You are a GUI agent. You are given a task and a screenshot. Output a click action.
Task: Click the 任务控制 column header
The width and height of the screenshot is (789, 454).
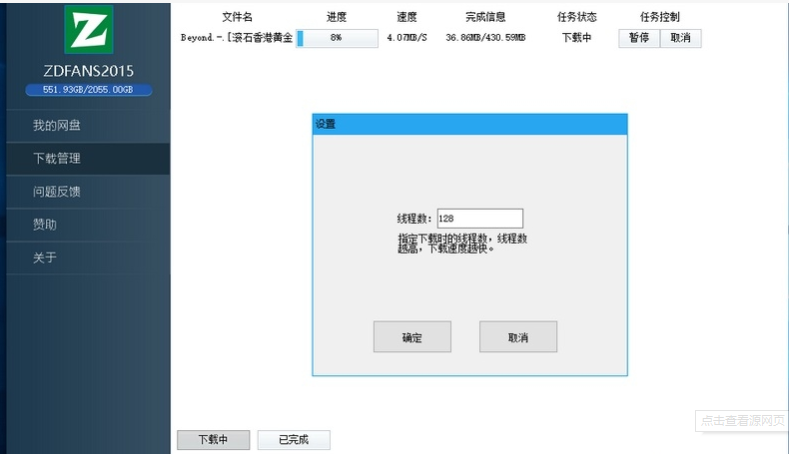click(660, 17)
